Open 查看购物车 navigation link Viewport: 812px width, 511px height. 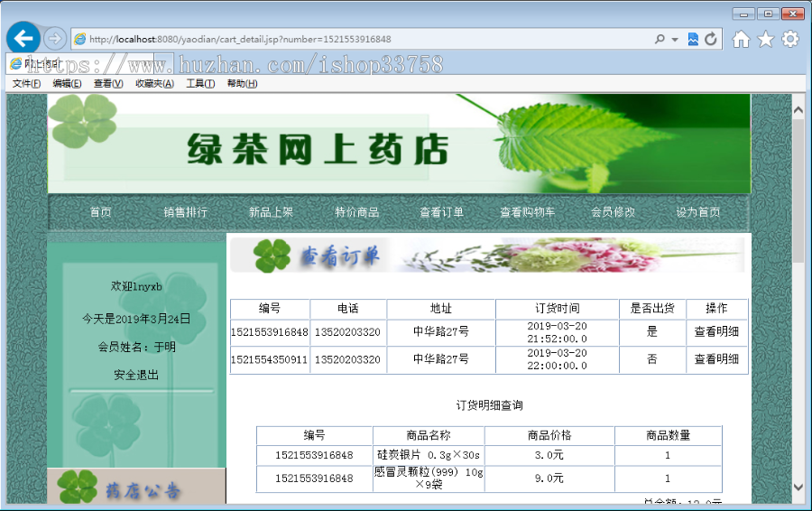click(527, 212)
